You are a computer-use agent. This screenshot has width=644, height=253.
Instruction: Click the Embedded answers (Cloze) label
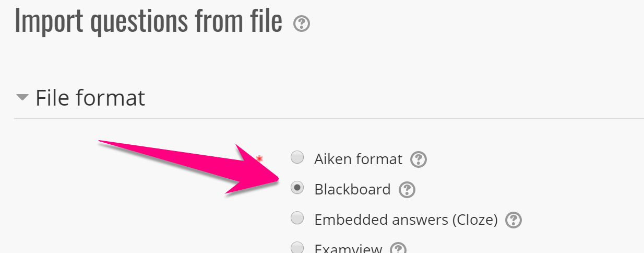point(406,220)
